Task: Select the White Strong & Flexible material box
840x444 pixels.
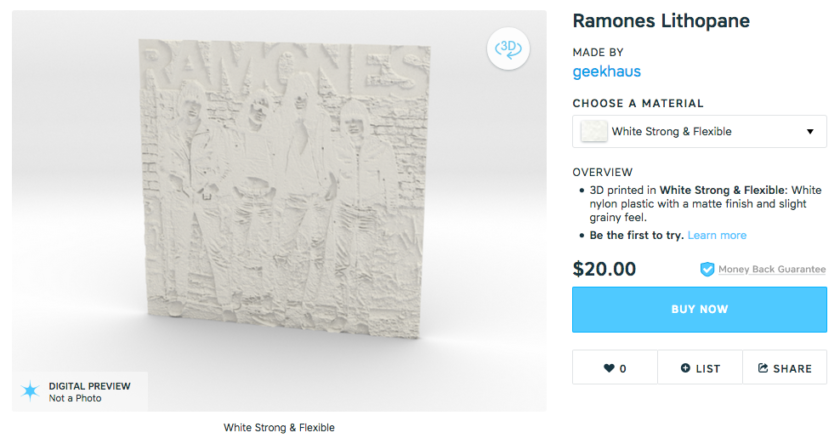Action: pyautogui.click(x=699, y=132)
